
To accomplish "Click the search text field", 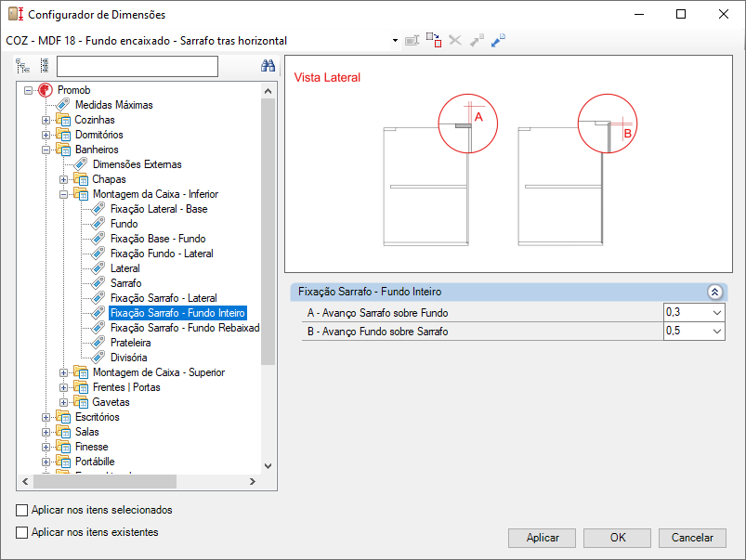I will pyautogui.click(x=137, y=66).
